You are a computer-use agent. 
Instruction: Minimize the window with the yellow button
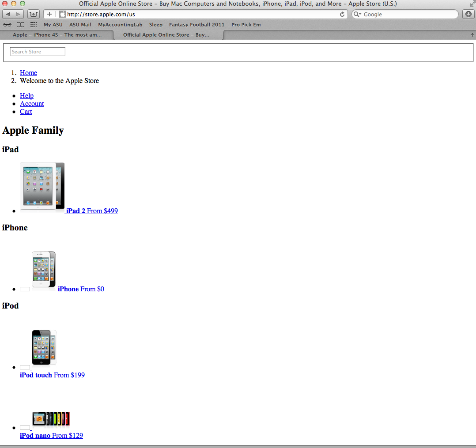click(x=13, y=4)
